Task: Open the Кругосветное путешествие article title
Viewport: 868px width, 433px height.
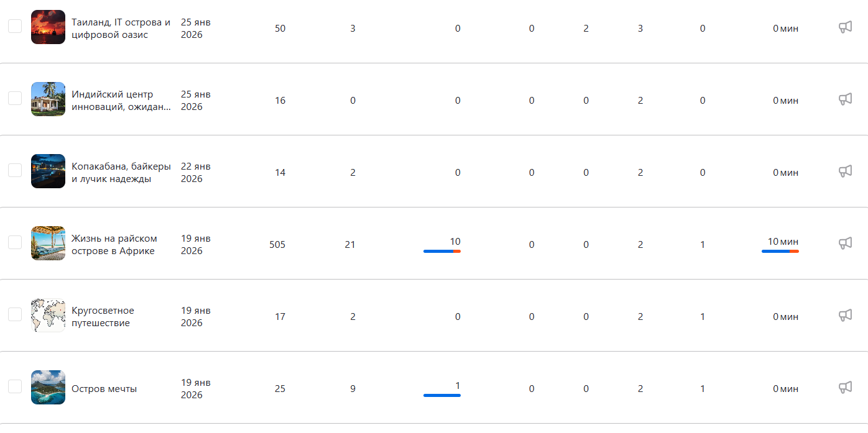Action: point(103,317)
